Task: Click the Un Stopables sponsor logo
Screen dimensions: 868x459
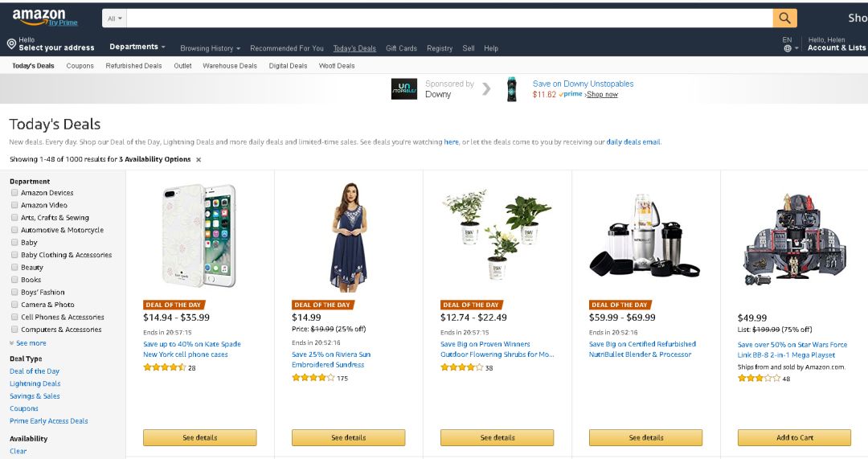Action: coord(404,88)
